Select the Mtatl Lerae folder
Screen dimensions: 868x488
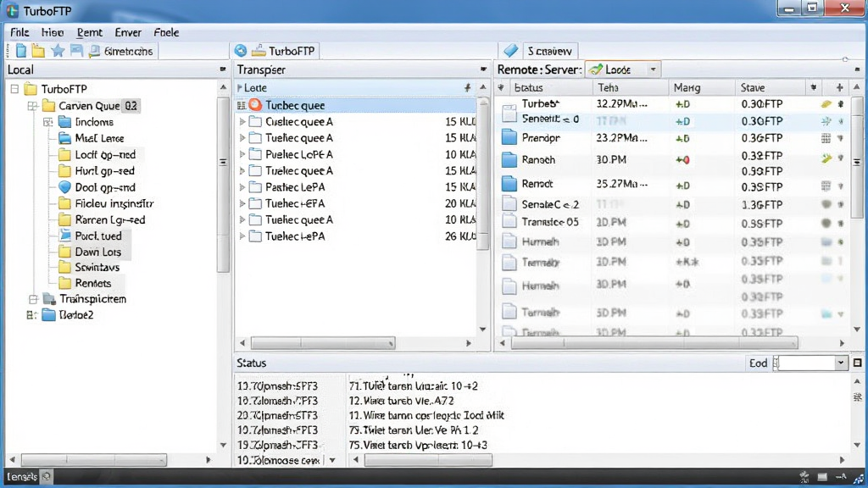click(x=99, y=138)
